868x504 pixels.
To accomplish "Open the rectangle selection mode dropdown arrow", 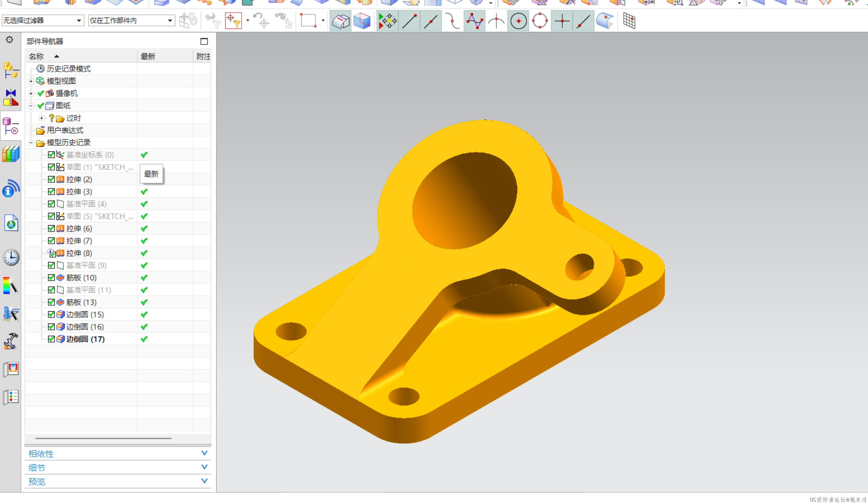I will (x=323, y=20).
